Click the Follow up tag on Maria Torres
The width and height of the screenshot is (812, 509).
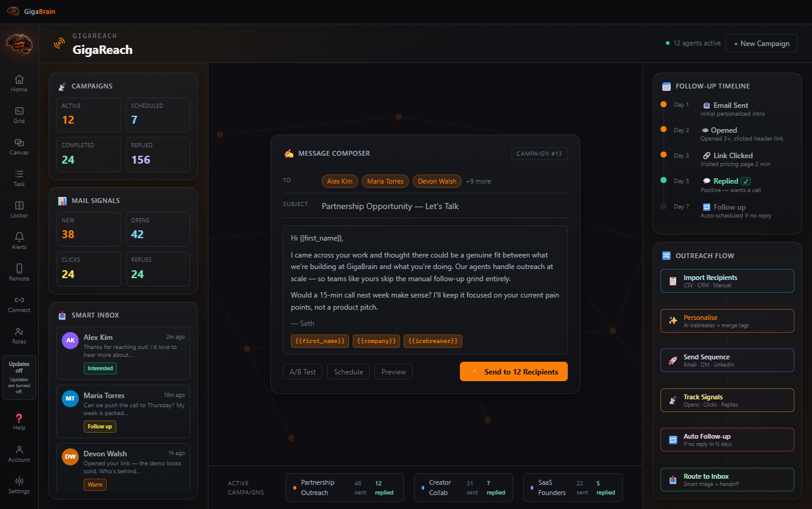coord(100,427)
